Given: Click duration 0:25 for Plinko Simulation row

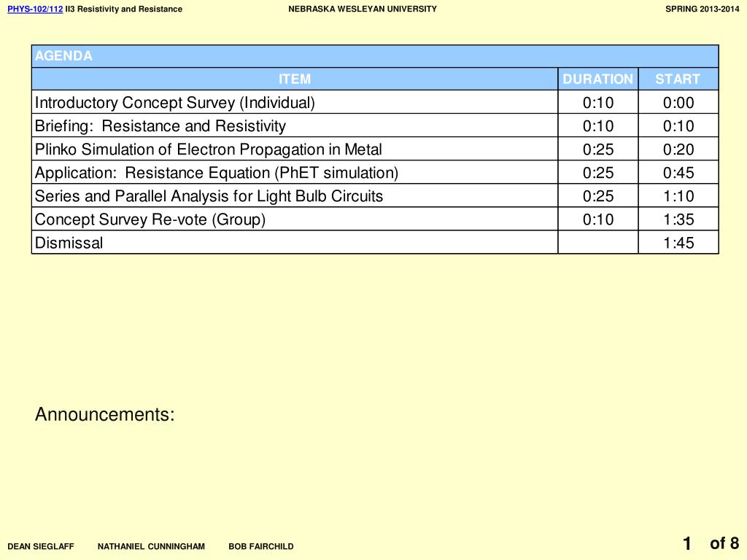Looking at the screenshot, I should 598,149.
